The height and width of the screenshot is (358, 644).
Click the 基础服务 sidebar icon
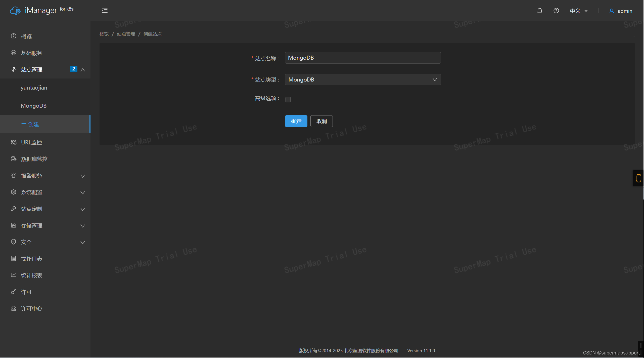[x=14, y=53]
